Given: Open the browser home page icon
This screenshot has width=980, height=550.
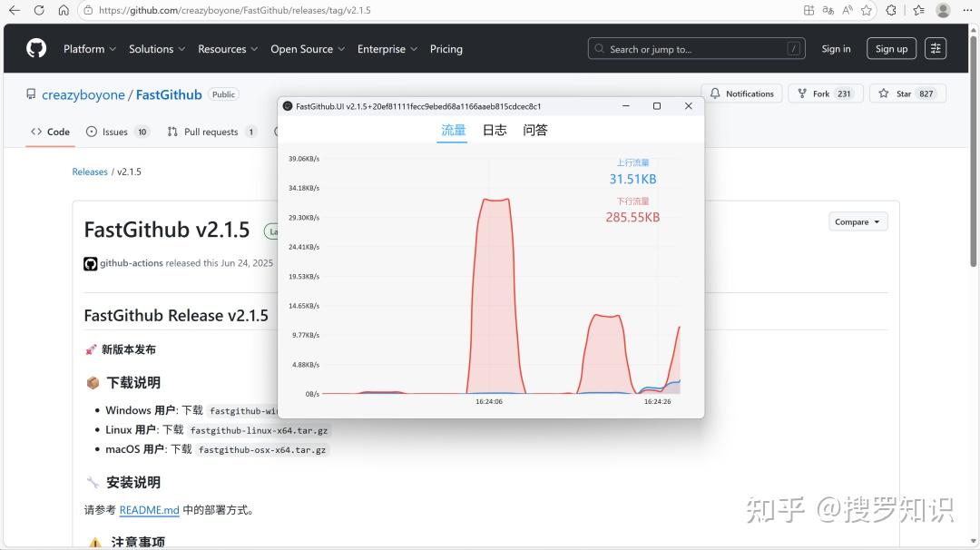Looking at the screenshot, I should (x=64, y=10).
